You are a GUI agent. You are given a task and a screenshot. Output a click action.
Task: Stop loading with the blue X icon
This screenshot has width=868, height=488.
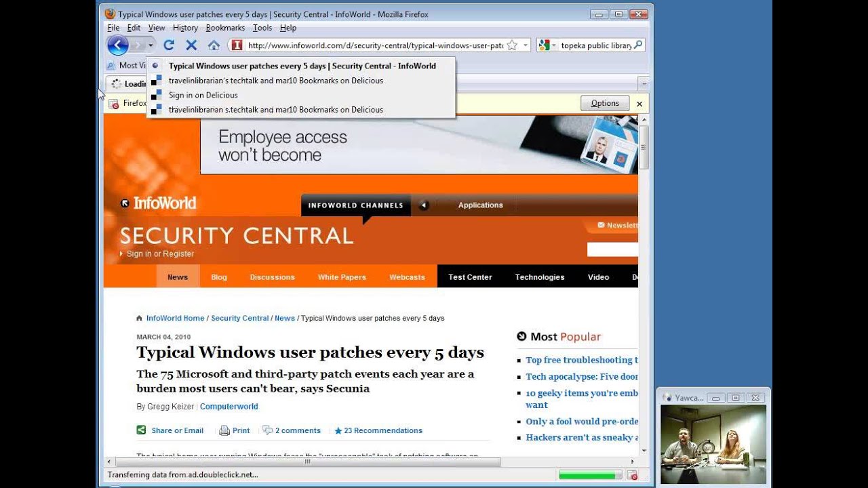tap(191, 45)
